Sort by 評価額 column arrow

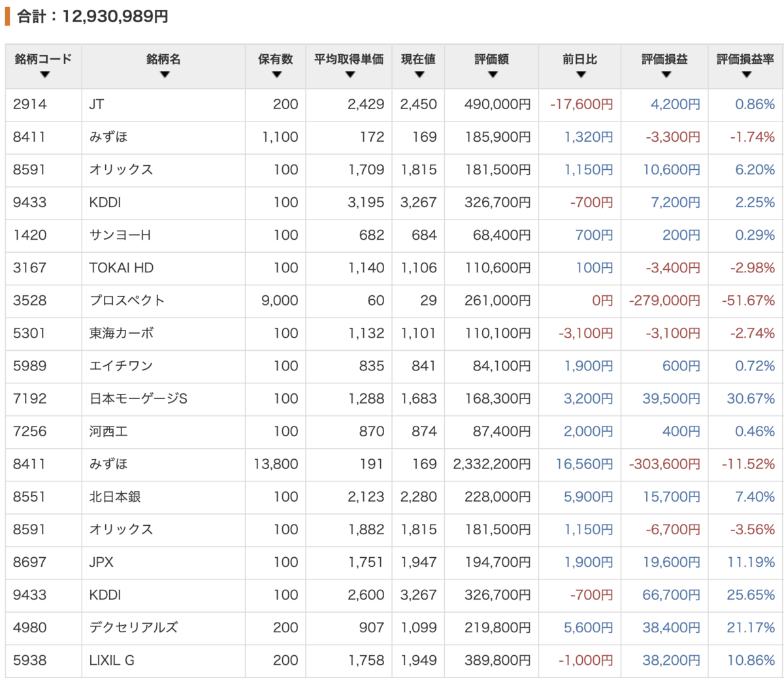point(493,74)
